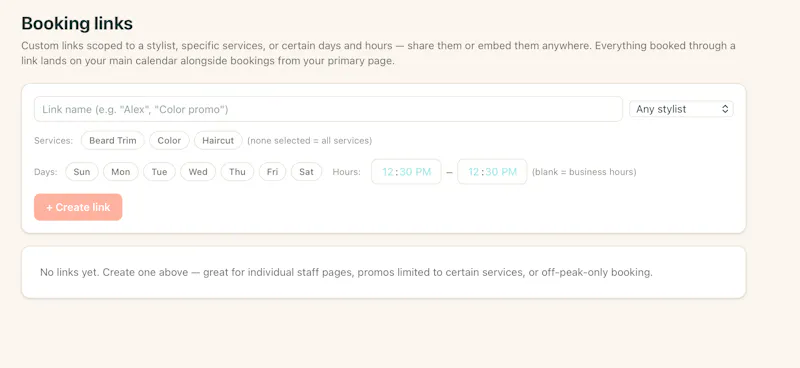The height and width of the screenshot is (368, 800).
Task: Click the Services: label
Action: tap(54, 140)
